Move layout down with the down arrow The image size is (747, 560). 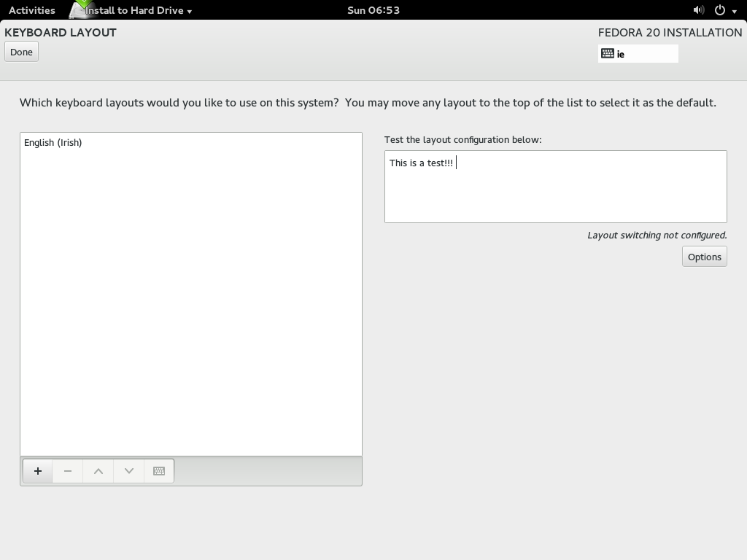[x=128, y=471]
